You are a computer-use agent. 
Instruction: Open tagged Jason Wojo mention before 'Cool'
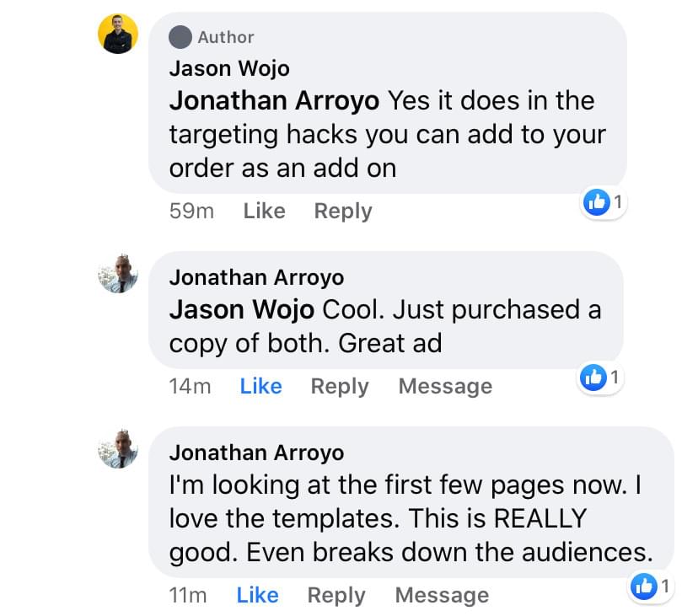tap(242, 310)
